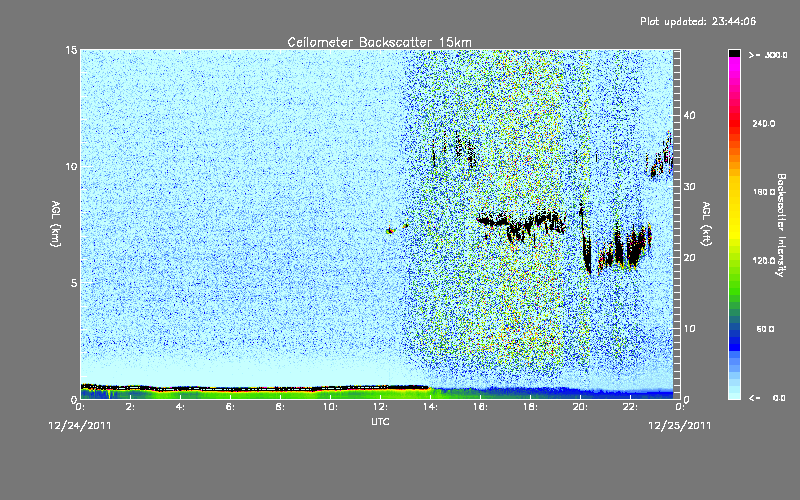
Task: Click the '6:' hour tick label
Action: click(230, 407)
